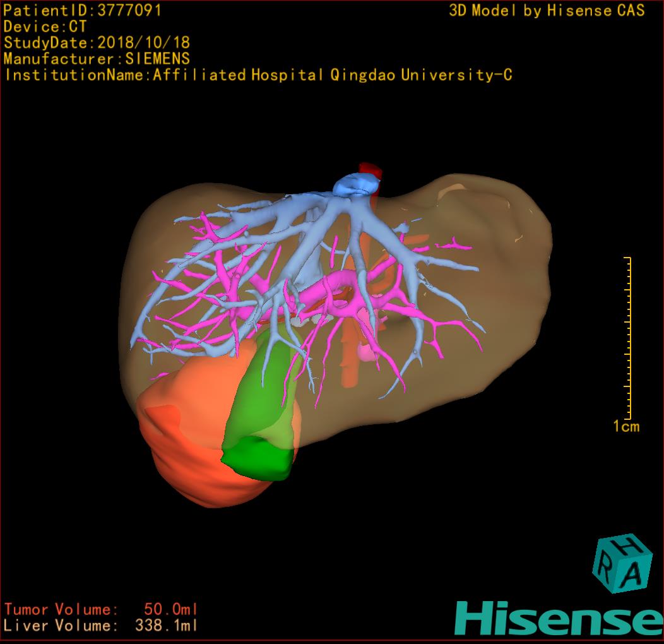Click the 'Tumor Volume: 50.0ml' readout
Viewport: 664px width, 644px height.
101,609
